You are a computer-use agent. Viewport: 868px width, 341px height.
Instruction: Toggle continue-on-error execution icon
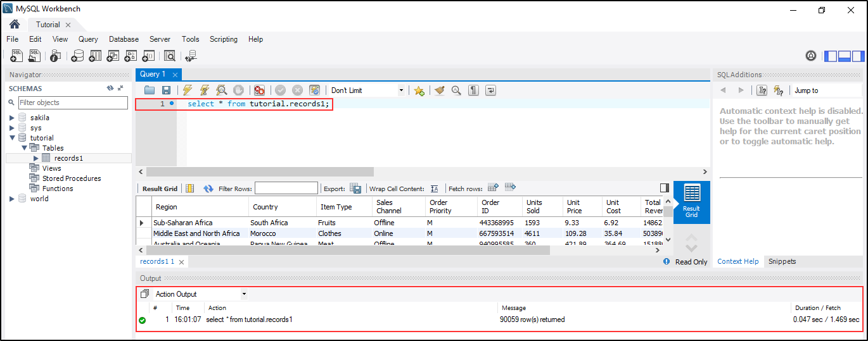coord(259,90)
